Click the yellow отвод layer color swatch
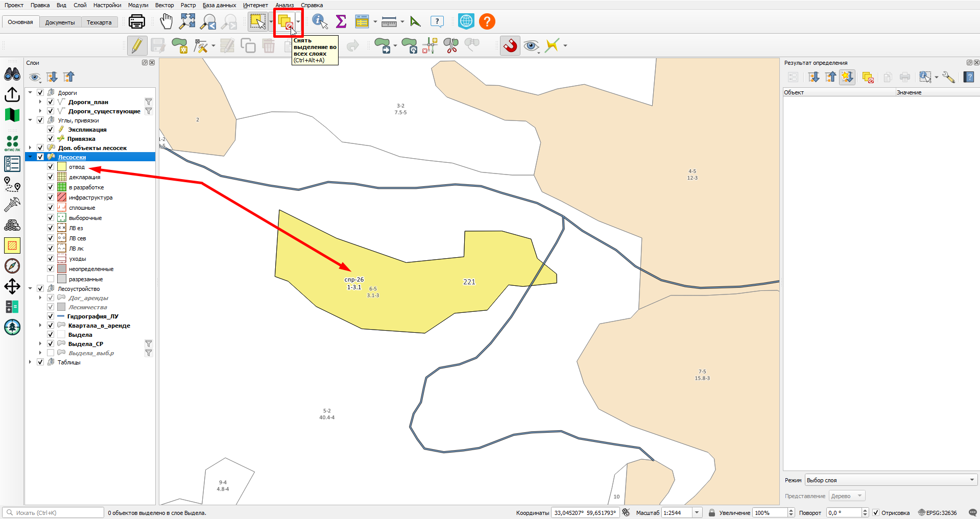This screenshot has width=980, height=519. (62, 167)
